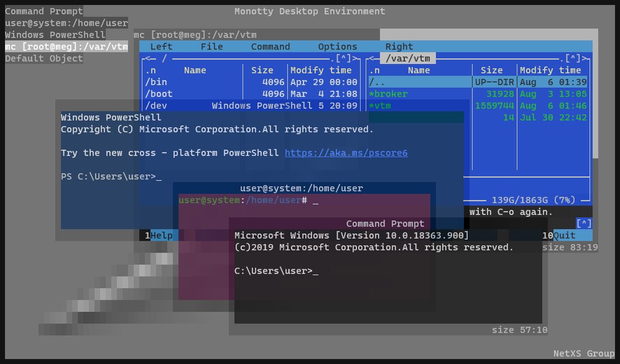Sort left panel by Name column
Screen dimensions: 620x364
coord(195,70)
